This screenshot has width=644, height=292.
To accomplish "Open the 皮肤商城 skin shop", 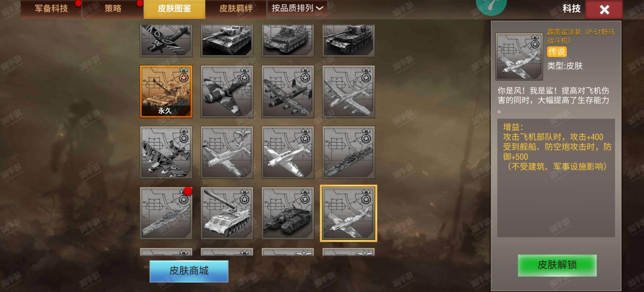I will (x=189, y=271).
